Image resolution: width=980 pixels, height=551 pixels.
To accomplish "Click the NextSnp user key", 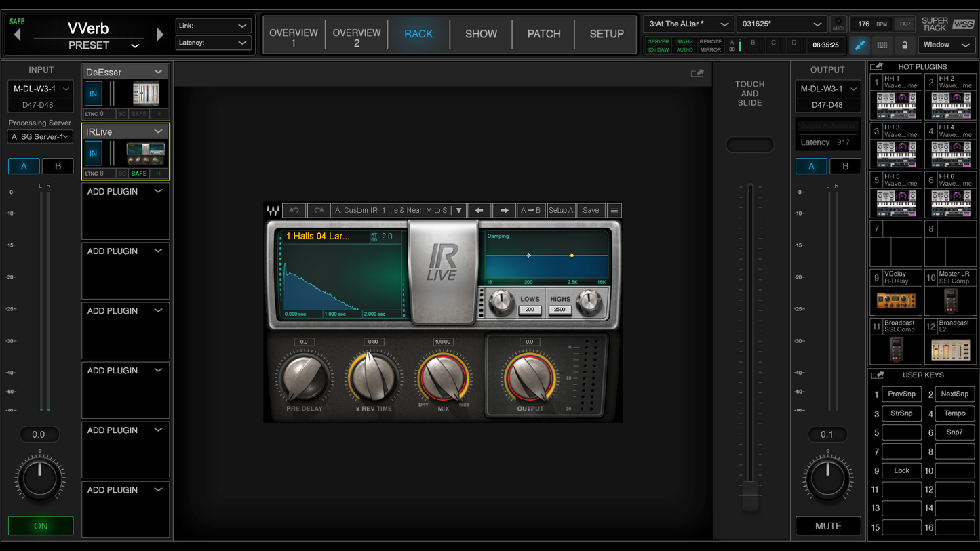I will pos(954,394).
